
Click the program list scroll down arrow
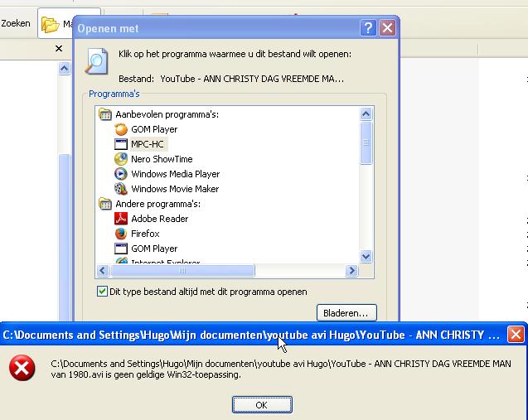point(366,257)
